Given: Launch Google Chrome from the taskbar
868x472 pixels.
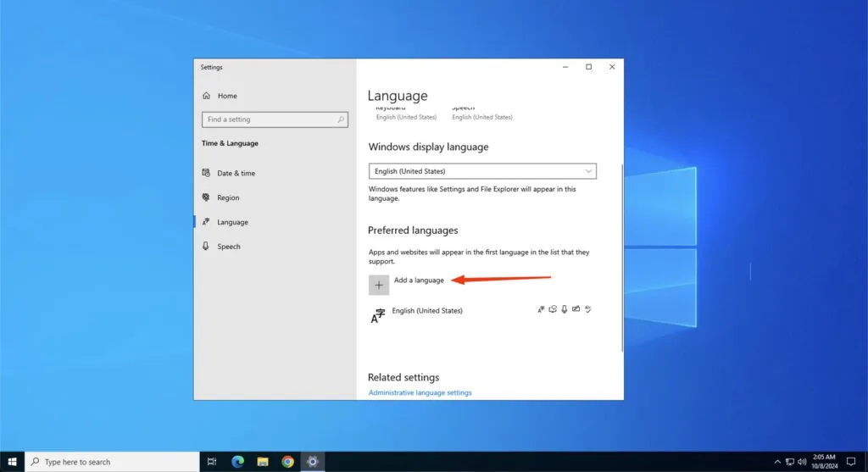Looking at the screenshot, I should (287, 462).
